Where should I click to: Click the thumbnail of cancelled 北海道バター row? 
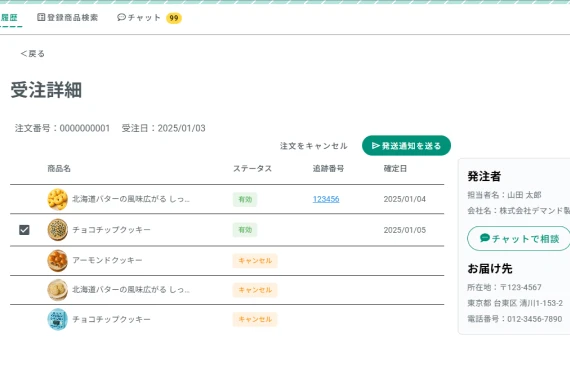tap(57, 290)
